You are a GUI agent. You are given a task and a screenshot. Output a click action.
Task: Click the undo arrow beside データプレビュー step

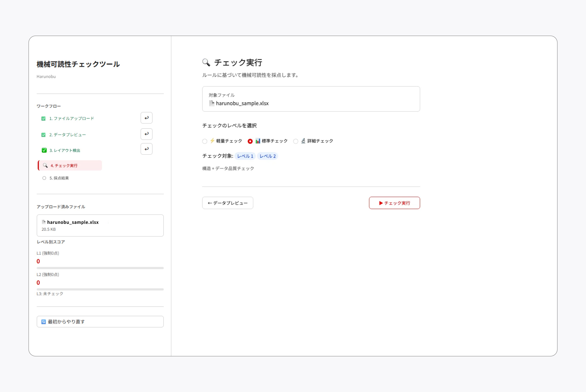click(x=146, y=134)
